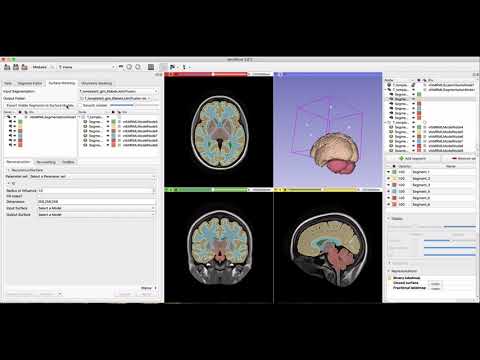The image size is (480, 360).
Task: Switch to the first module tab
Action: [8, 83]
